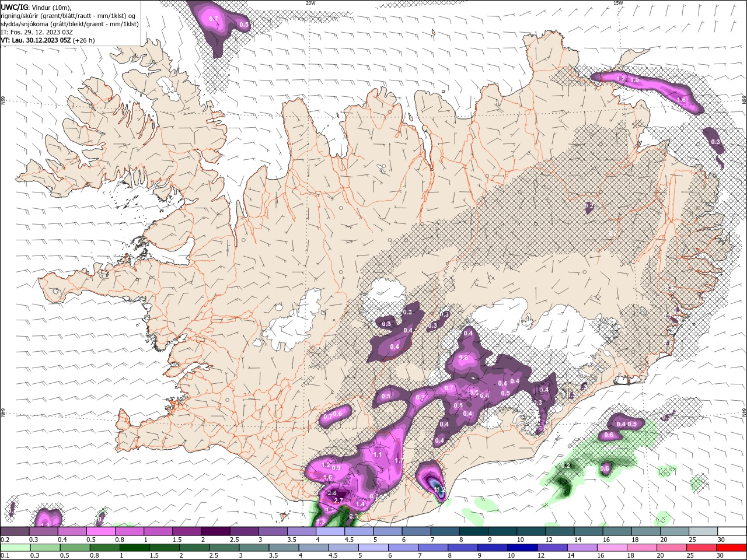Click the navy 10–12 swatch in the bottom legend
The width and height of the screenshot is (747, 560).
522,548
